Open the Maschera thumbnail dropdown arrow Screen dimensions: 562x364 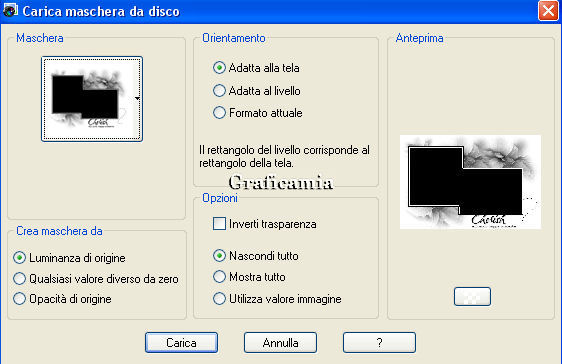click(137, 98)
